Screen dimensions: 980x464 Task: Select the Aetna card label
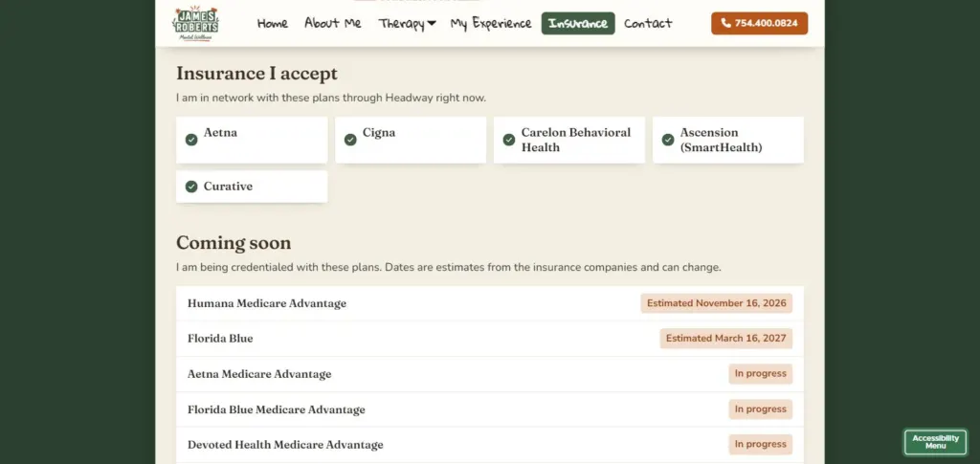point(221,132)
